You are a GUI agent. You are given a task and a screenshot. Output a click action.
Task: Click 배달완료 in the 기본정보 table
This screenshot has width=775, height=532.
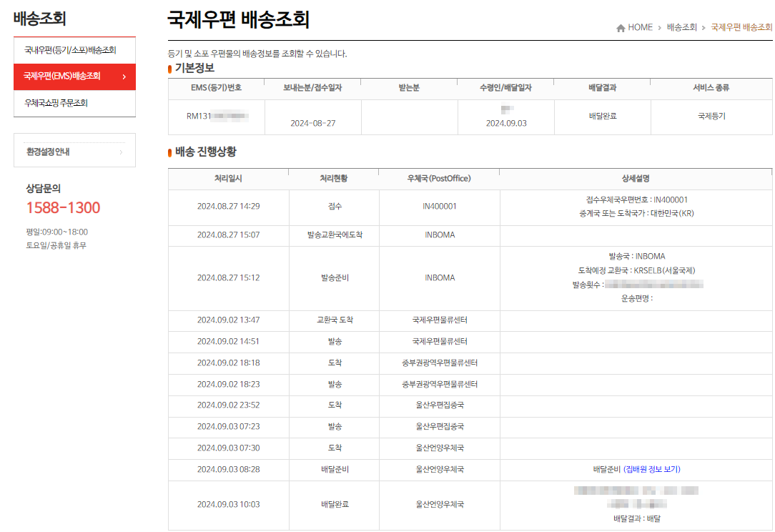[x=602, y=116]
